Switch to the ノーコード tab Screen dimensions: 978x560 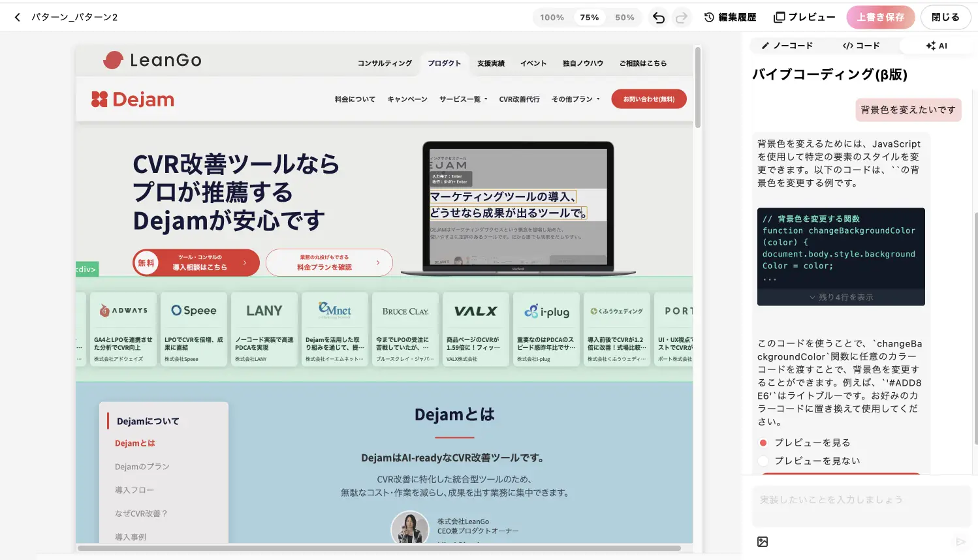787,46
